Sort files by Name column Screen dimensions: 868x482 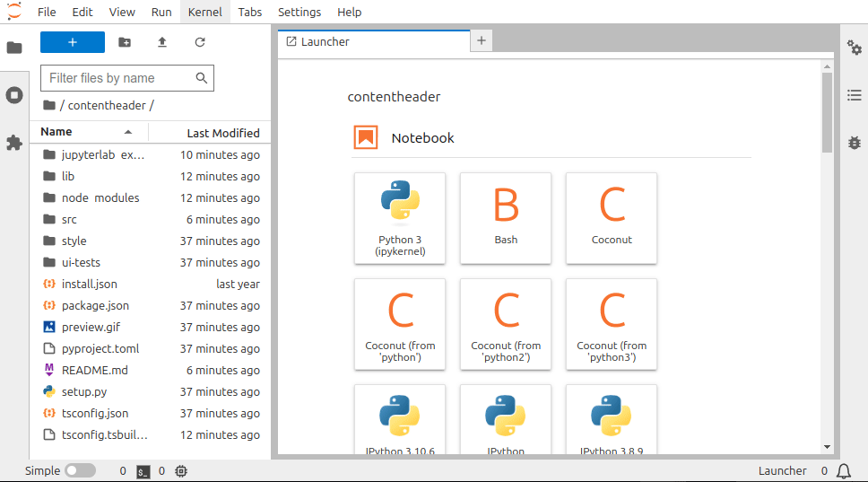point(89,132)
